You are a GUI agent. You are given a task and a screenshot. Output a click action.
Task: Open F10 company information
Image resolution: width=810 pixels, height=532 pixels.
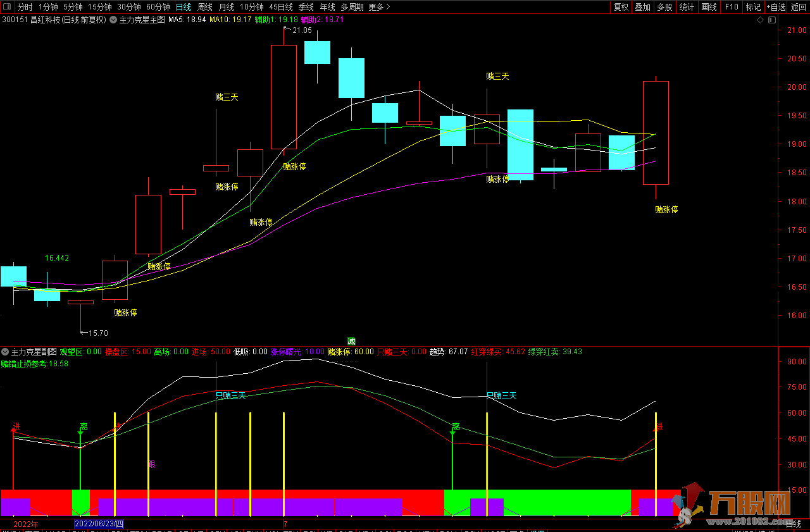tap(732, 7)
